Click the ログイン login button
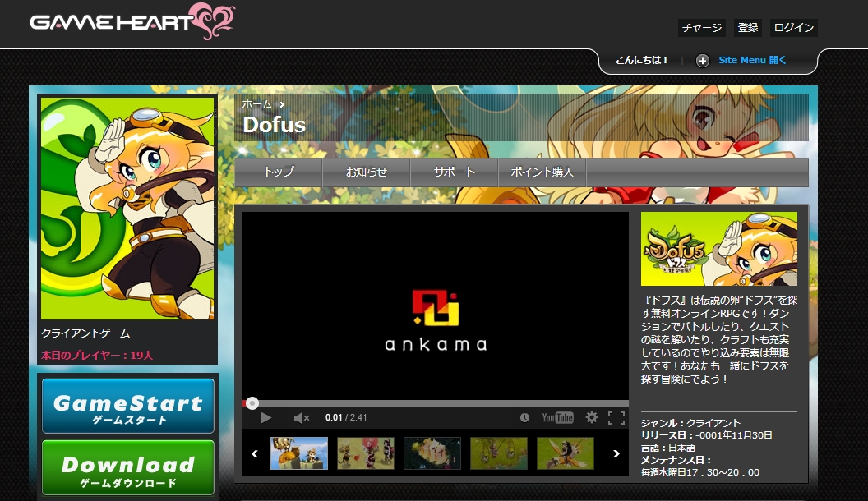Viewport: 868px width, 501px height. point(793,28)
